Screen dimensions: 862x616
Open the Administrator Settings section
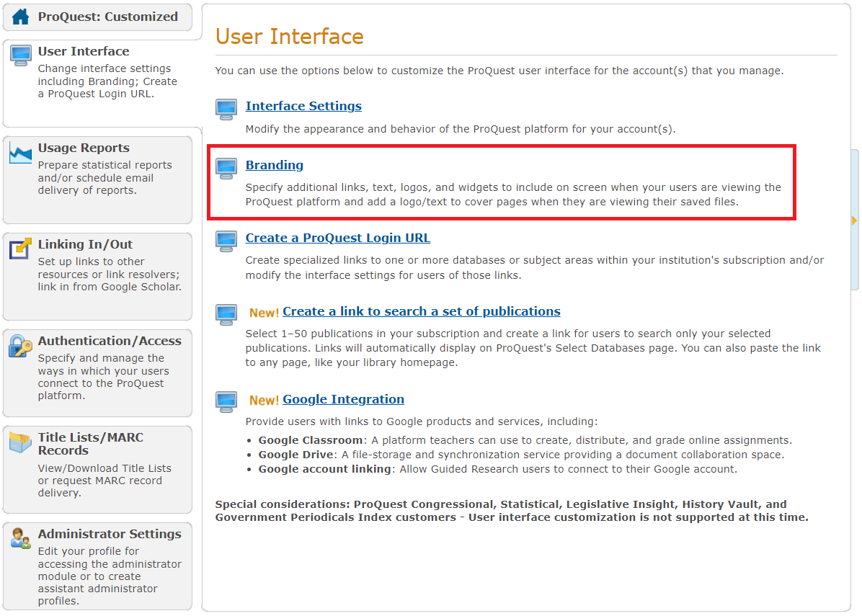click(97, 566)
